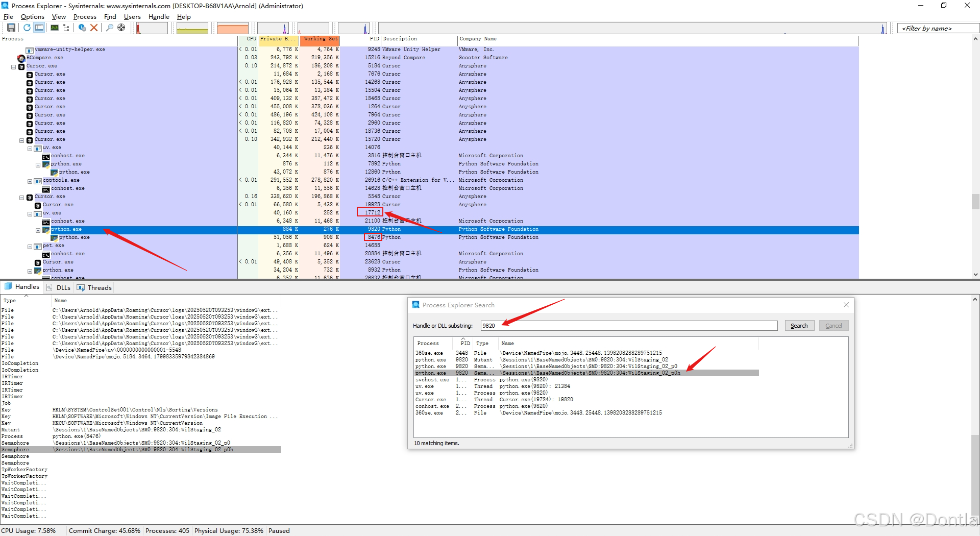Collapse the uv.exe PID 14076 node

(x=30, y=149)
